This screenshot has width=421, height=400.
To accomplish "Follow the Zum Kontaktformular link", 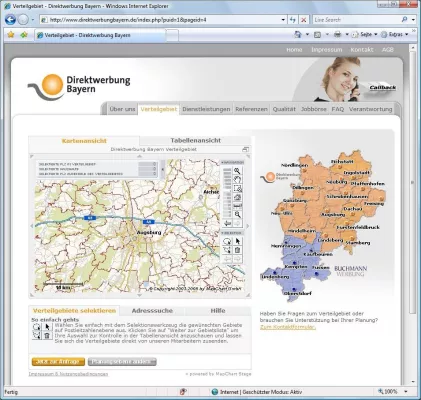I will click(288, 327).
